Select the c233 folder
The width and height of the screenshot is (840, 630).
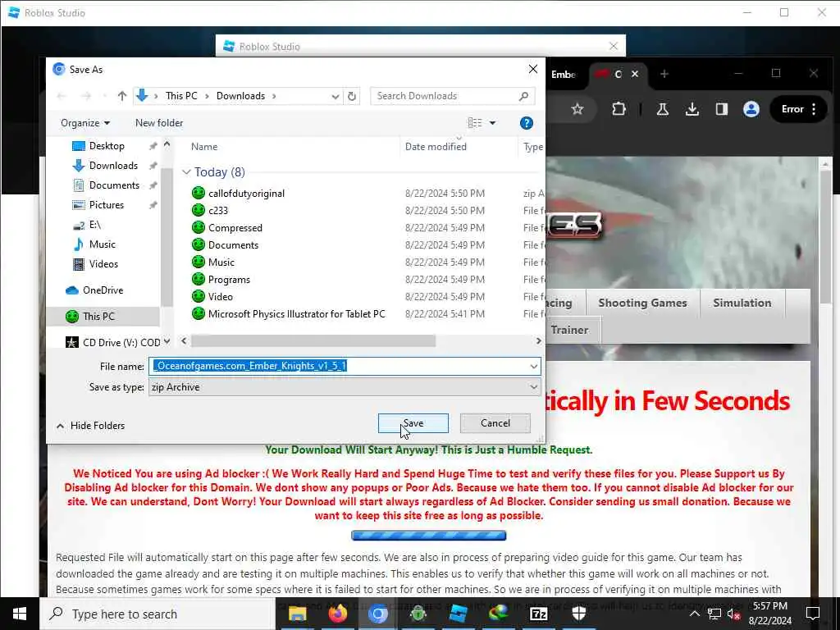tap(218, 211)
